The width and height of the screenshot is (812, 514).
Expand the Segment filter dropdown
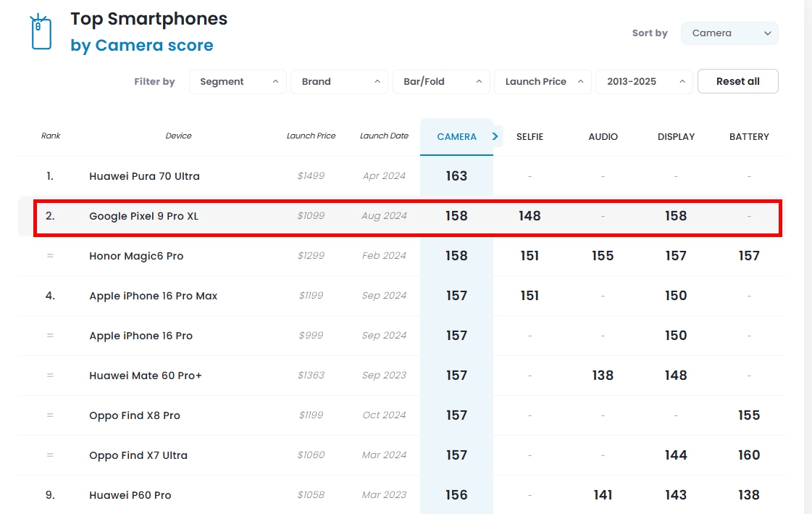238,82
